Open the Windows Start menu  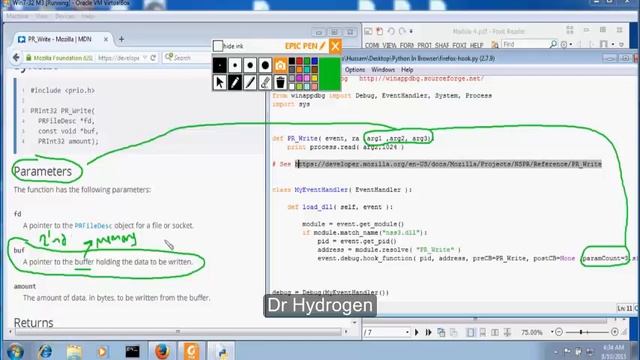click(15, 351)
